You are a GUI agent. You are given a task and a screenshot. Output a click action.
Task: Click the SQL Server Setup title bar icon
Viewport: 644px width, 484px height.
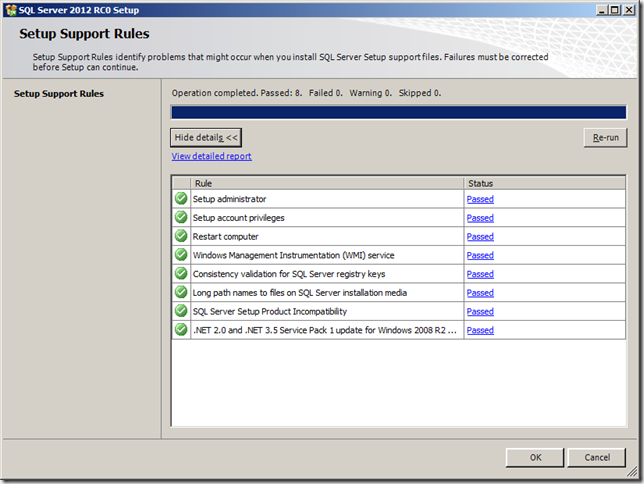[11, 9]
